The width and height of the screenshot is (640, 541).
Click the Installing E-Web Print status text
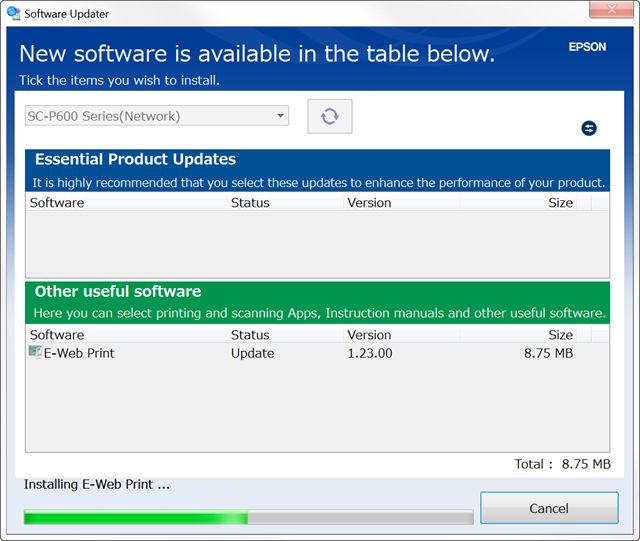(x=97, y=484)
